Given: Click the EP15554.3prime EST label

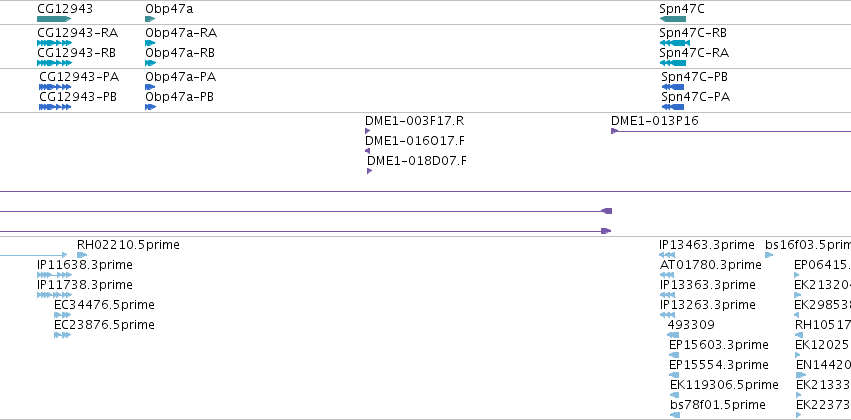Looking at the screenshot, I should coord(719,365).
